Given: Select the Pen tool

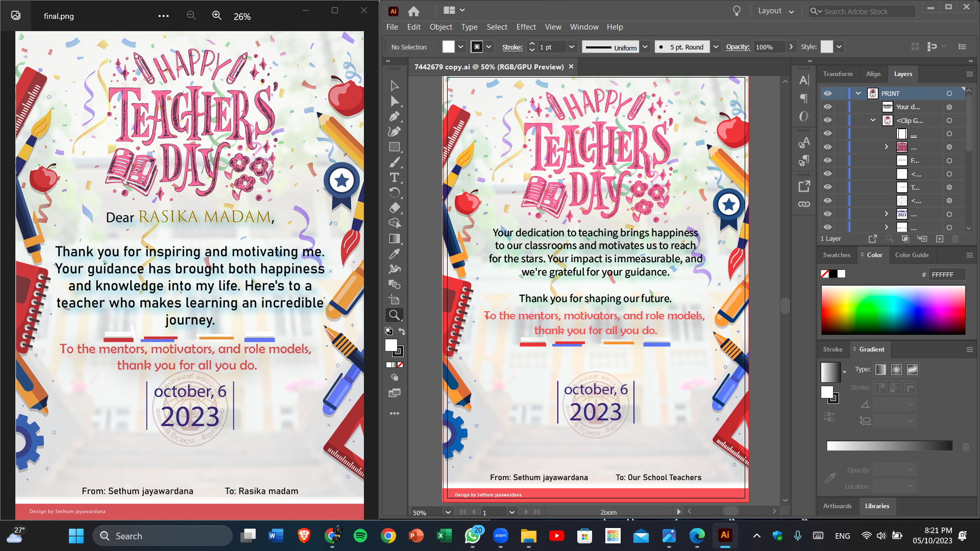Looking at the screenshot, I should click(394, 116).
